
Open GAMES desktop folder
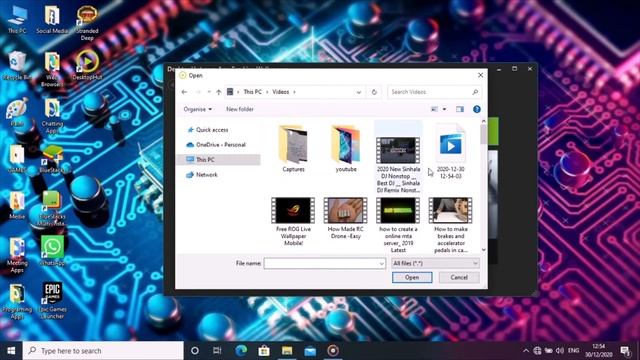click(17, 158)
